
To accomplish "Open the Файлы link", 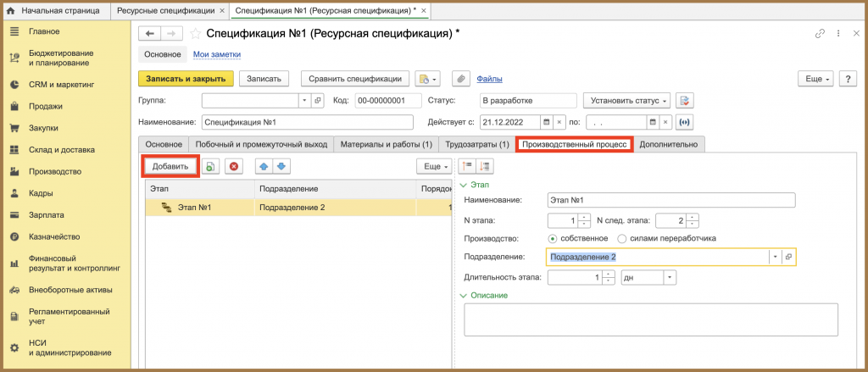I will (489, 79).
